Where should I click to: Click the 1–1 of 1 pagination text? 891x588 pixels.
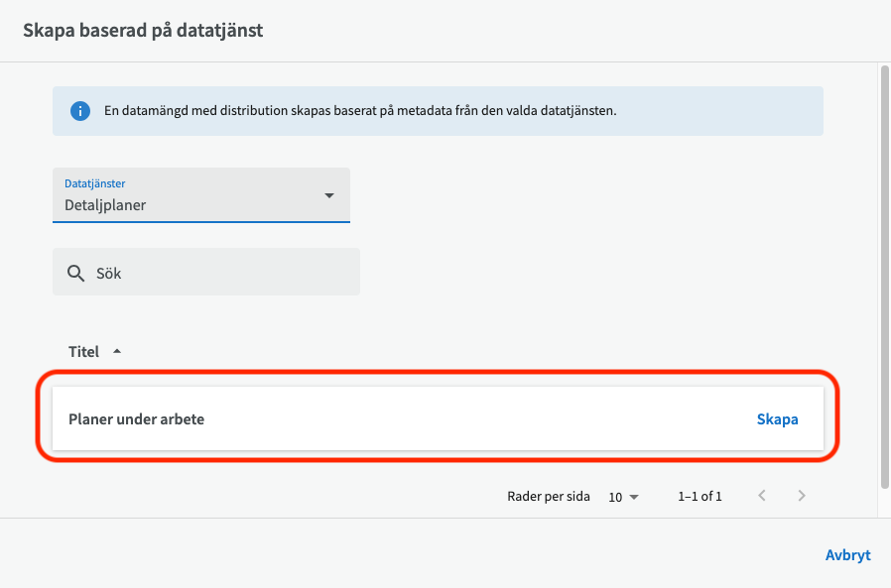click(700, 497)
